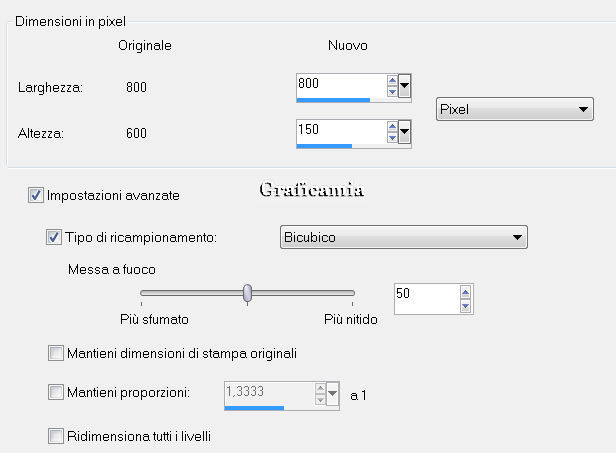The image size is (616, 453).
Task: Toggle the Tipo di ricampionamento checkbox
Action: point(54,237)
